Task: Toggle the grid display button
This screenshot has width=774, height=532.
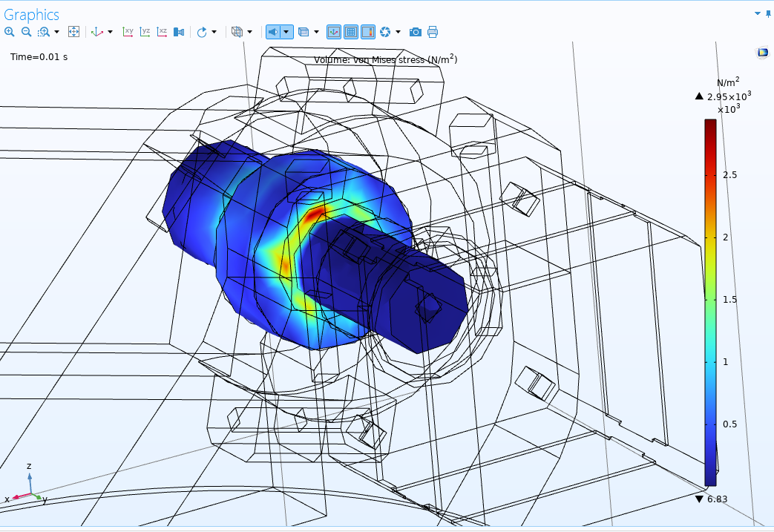Action: click(x=350, y=32)
